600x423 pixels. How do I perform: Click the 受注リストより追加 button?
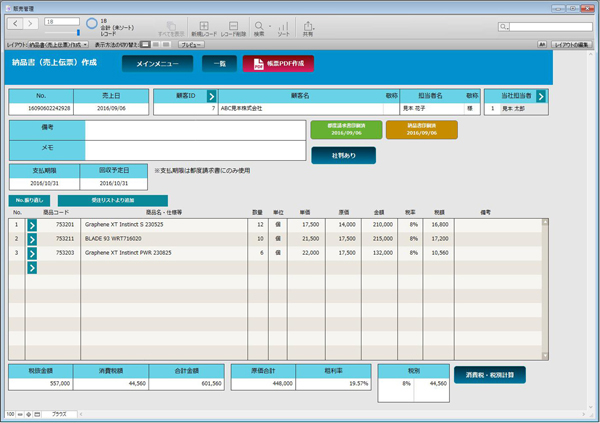pyautogui.click(x=113, y=200)
